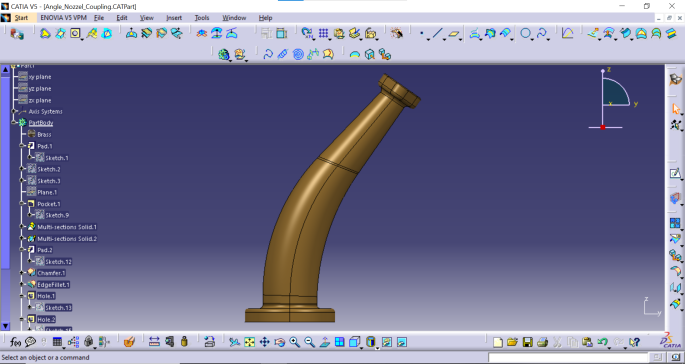685x364 pixels.
Task: Select Hole.1 in the tree
Action: click(x=46, y=296)
